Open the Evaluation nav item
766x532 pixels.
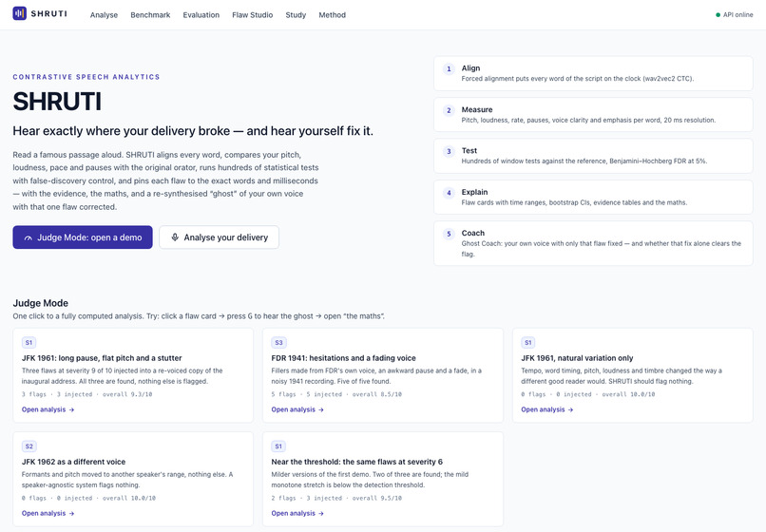[x=201, y=15]
